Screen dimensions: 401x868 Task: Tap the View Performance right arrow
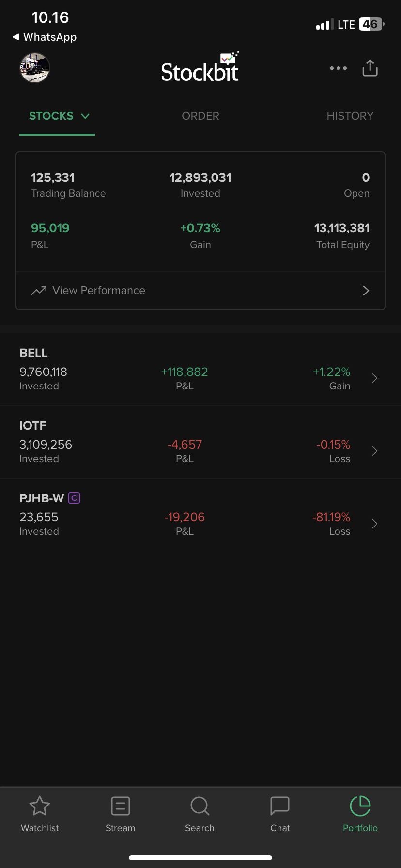[x=366, y=291]
